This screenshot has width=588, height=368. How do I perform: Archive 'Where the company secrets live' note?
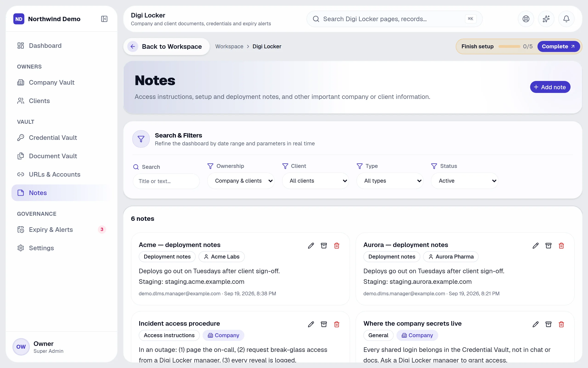coord(548,324)
